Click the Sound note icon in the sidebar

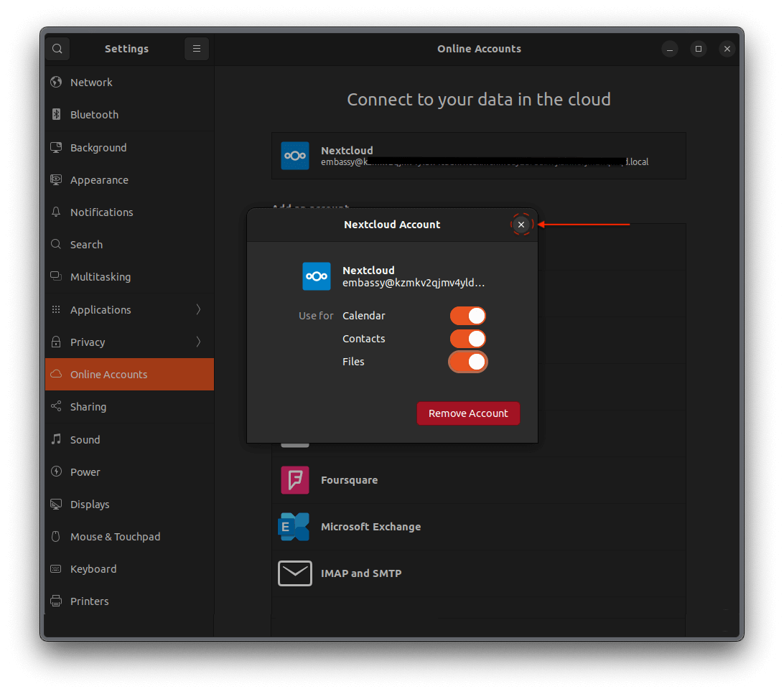[56, 439]
